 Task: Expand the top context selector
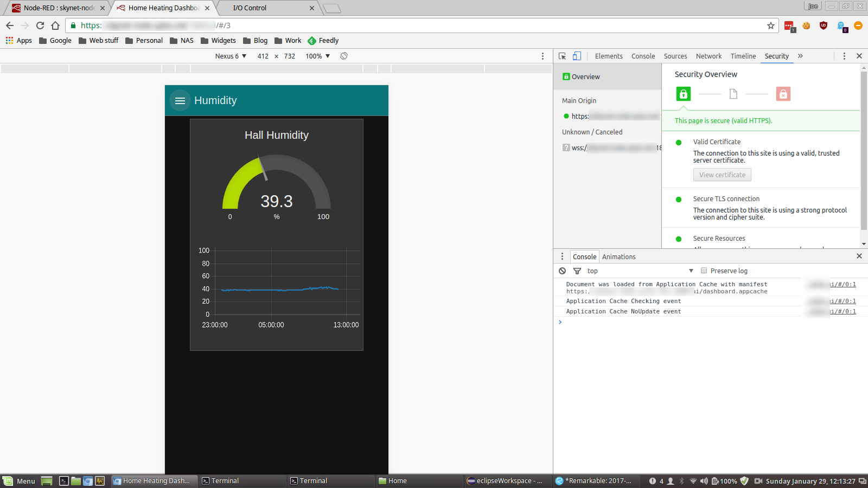(640, 271)
